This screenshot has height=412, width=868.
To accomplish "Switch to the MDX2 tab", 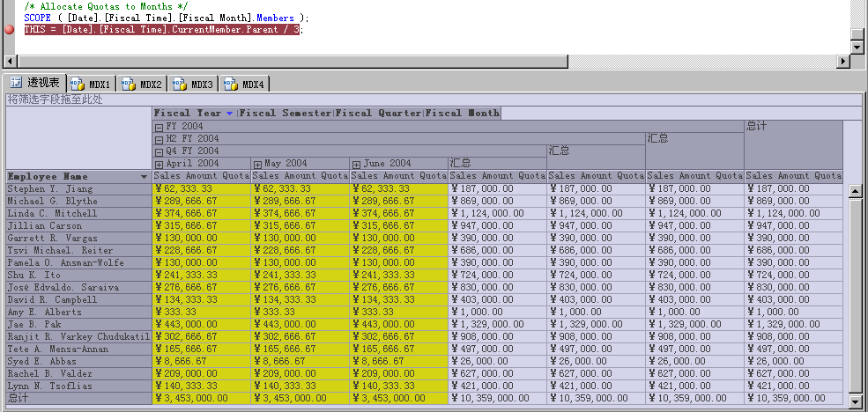I will coord(143,85).
